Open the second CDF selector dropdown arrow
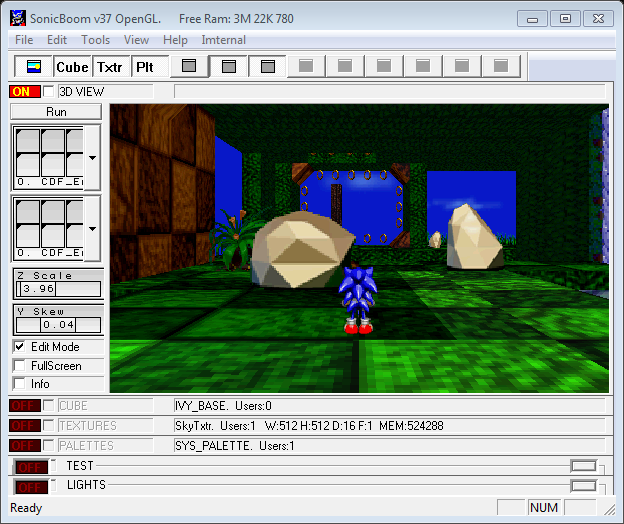This screenshot has width=624, height=524. 93,228
